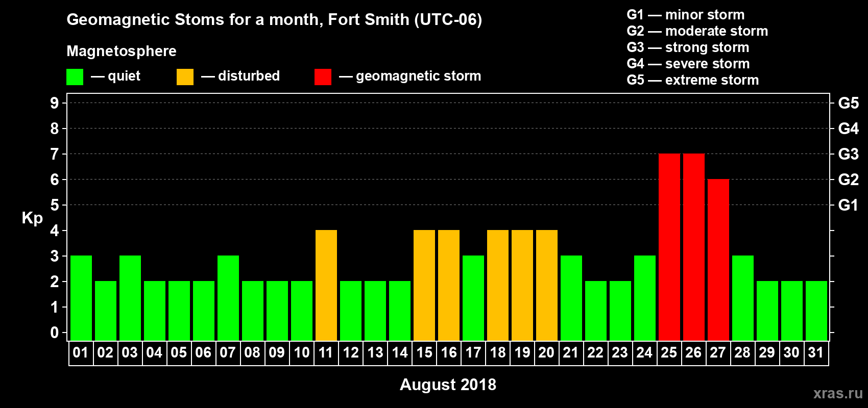Click the date label 25 on the axis
The height and width of the screenshot is (408, 868).
point(669,352)
